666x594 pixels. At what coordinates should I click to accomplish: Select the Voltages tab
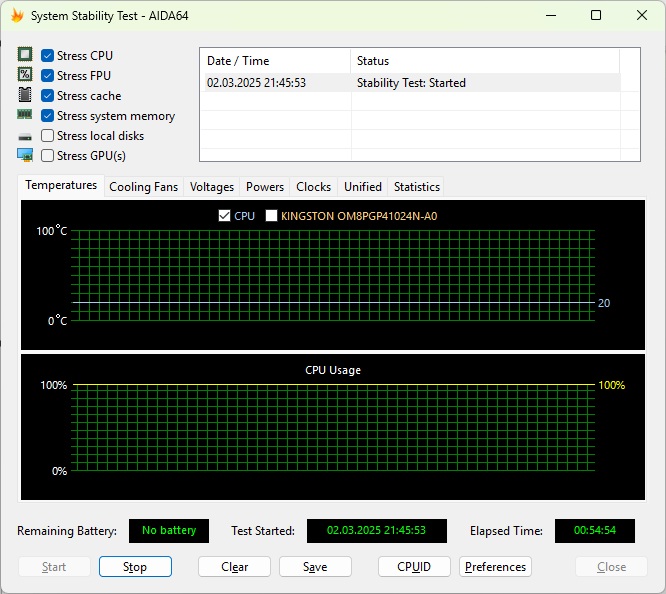[x=212, y=187]
